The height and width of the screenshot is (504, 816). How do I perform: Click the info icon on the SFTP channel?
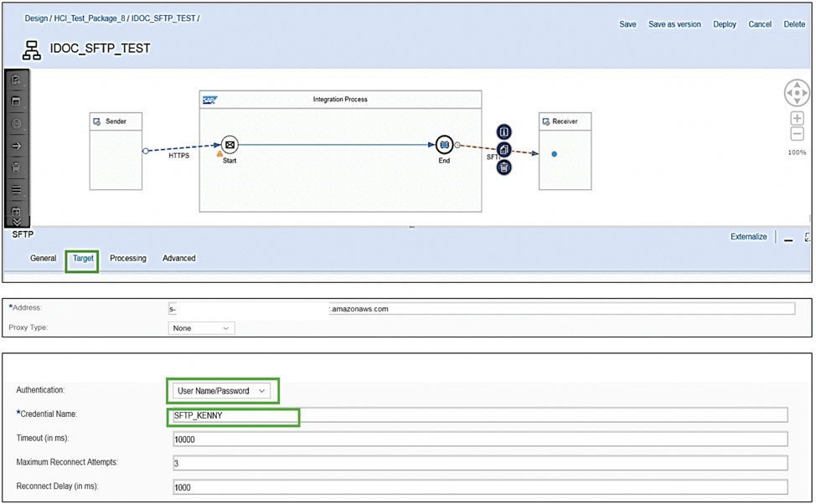(504, 131)
